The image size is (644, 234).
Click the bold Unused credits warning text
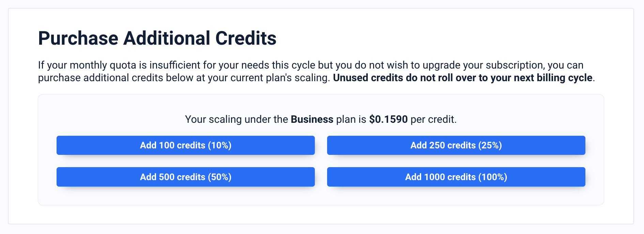(x=463, y=78)
